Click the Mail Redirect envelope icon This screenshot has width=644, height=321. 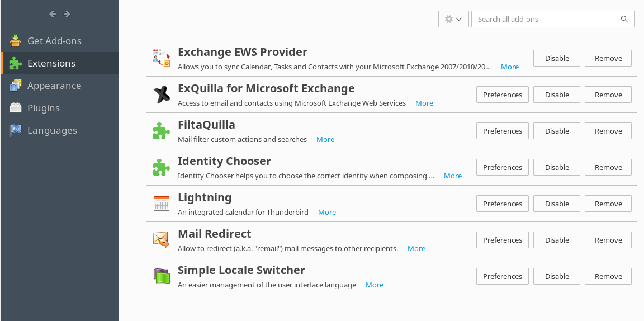tap(161, 240)
